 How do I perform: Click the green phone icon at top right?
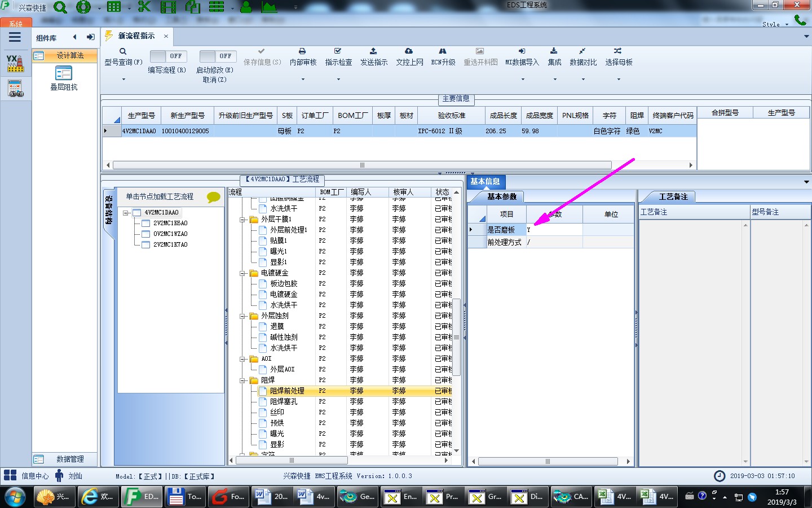pyautogui.click(x=800, y=20)
